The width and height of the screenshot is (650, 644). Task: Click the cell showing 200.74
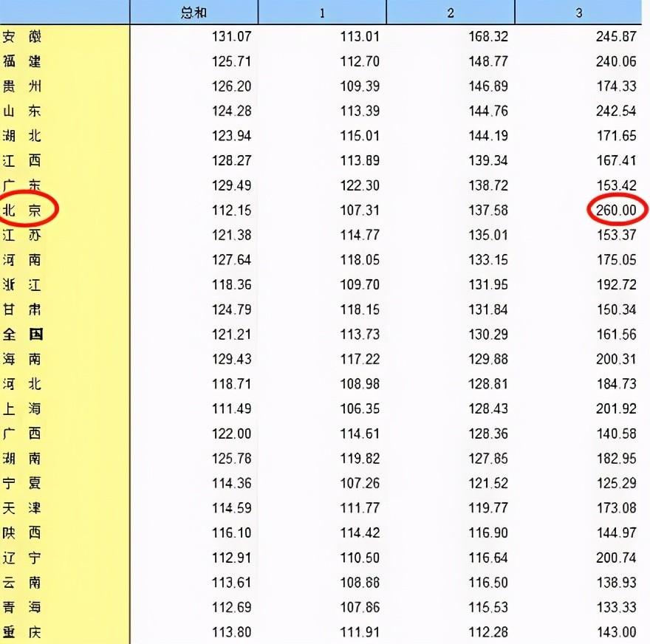tap(616, 558)
